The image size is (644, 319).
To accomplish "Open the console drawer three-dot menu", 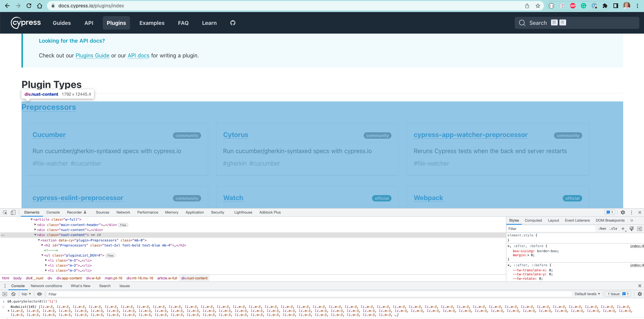I will 5,286.
